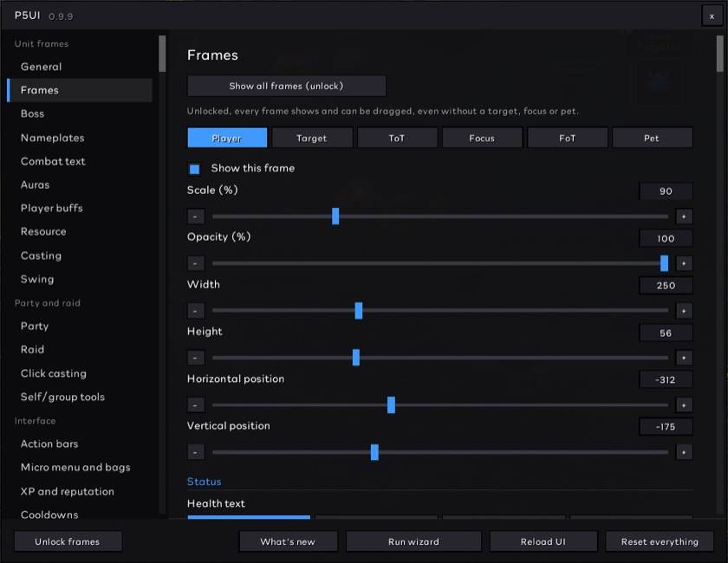This screenshot has height=563, width=728.
Task: Launch the Run wizard button
Action: [x=413, y=541]
